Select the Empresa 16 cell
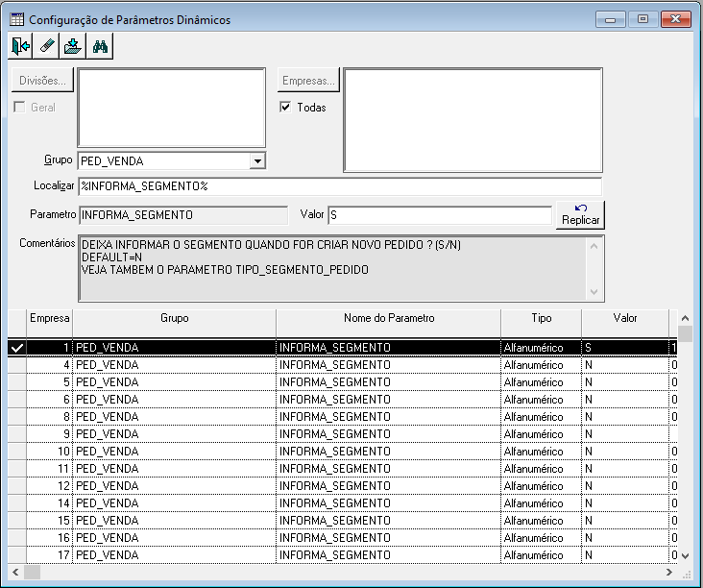 click(49, 538)
